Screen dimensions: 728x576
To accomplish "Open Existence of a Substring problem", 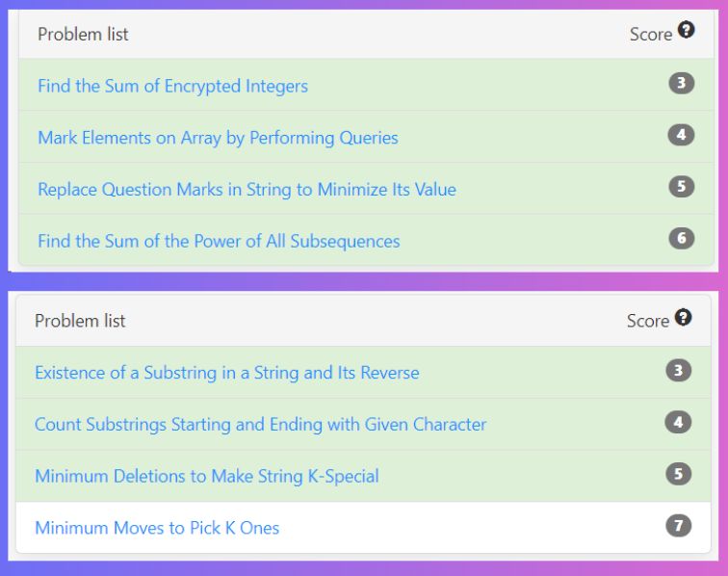I will tap(227, 373).
